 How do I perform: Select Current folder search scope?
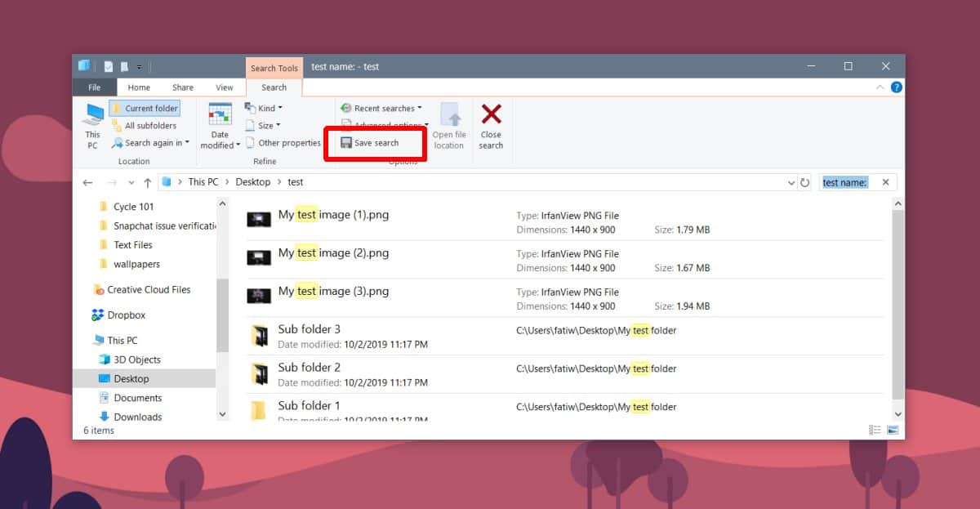click(x=145, y=108)
